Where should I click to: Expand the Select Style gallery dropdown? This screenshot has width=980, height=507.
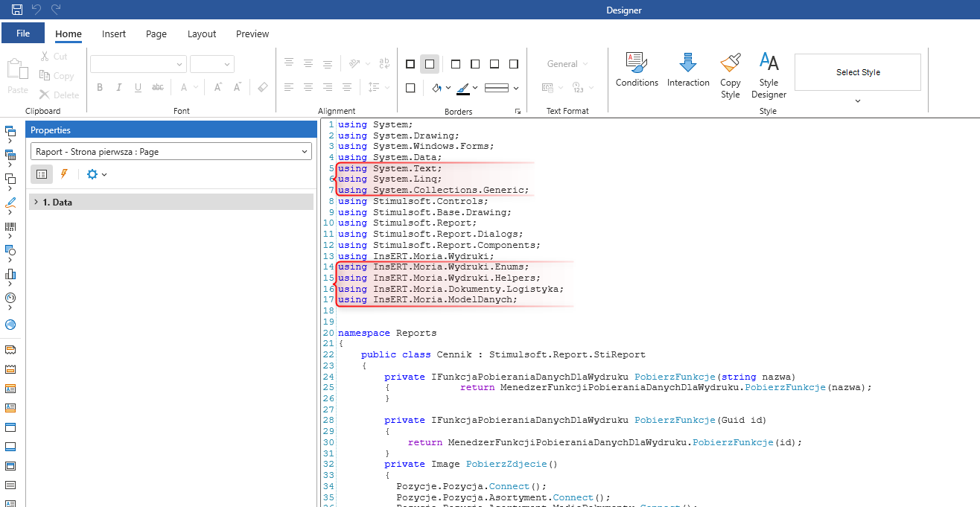click(x=857, y=101)
